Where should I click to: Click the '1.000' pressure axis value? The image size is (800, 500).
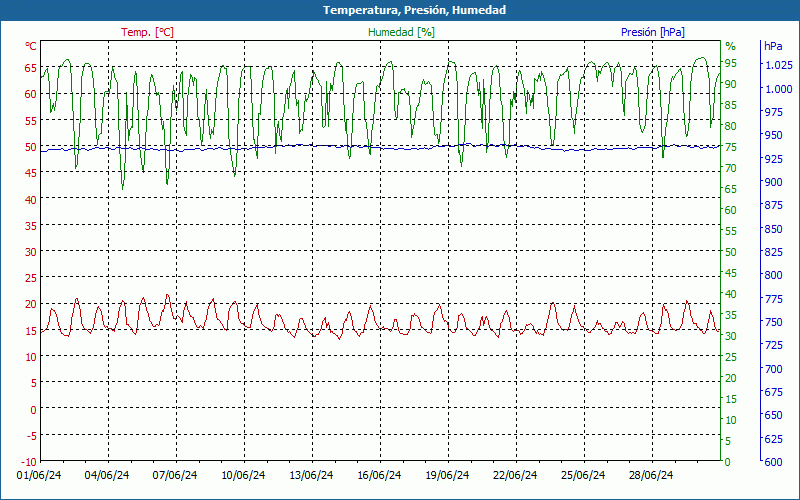tap(779, 89)
